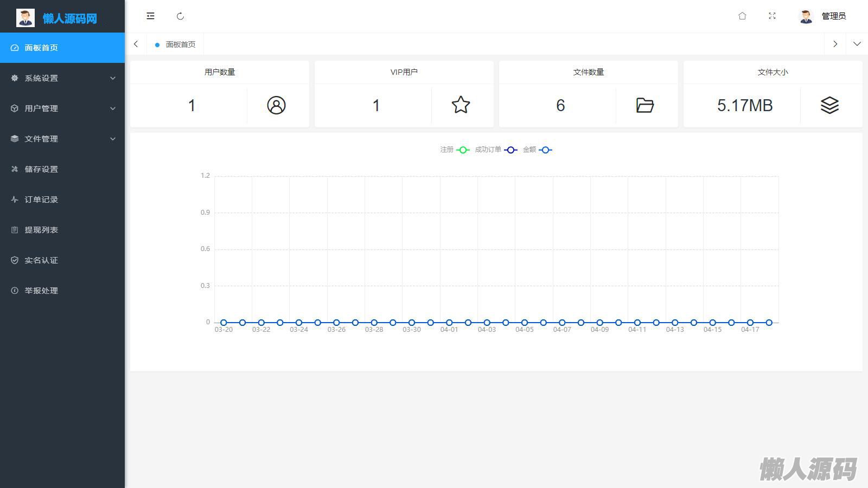Click the 懒人源码网 logo title

pos(69,18)
